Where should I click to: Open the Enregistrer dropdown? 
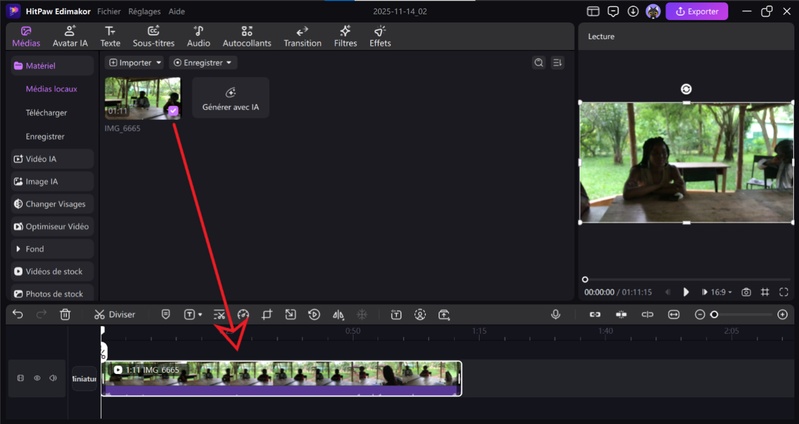(x=203, y=63)
